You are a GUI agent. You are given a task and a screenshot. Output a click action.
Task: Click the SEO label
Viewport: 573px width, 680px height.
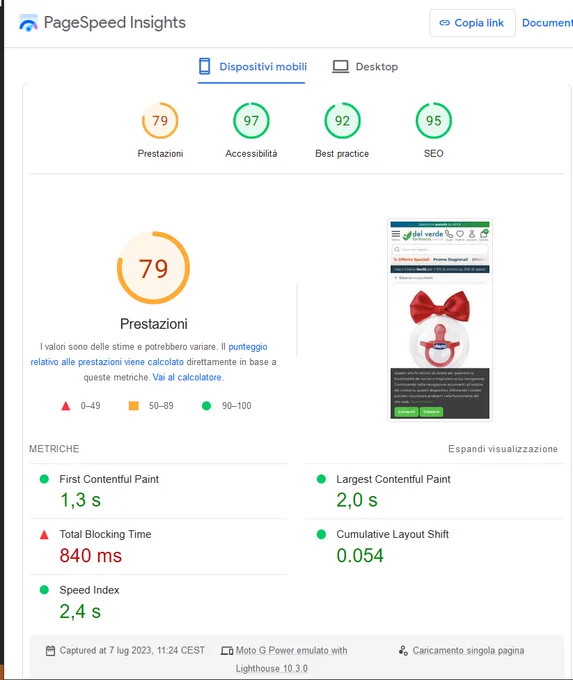pos(433,154)
